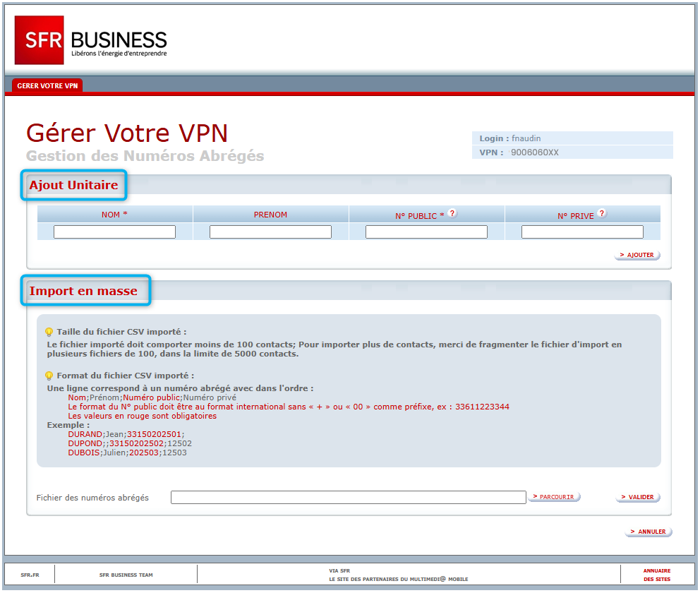Open the help icon beside N° PRIVE
The image size is (700, 593).
click(602, 213)
